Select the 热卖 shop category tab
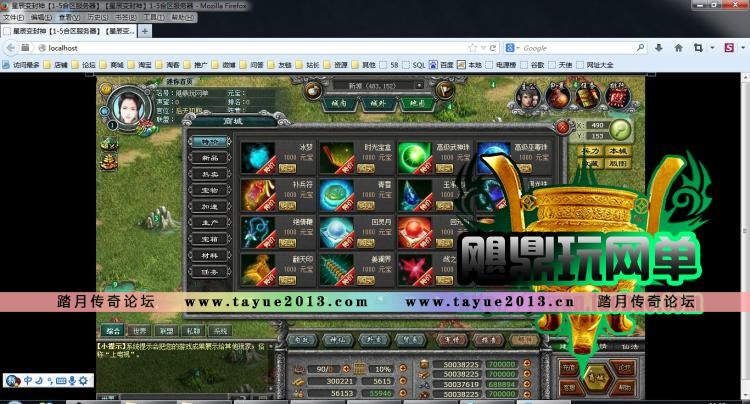This screenshot has height=404, width=750. point(210,174)
